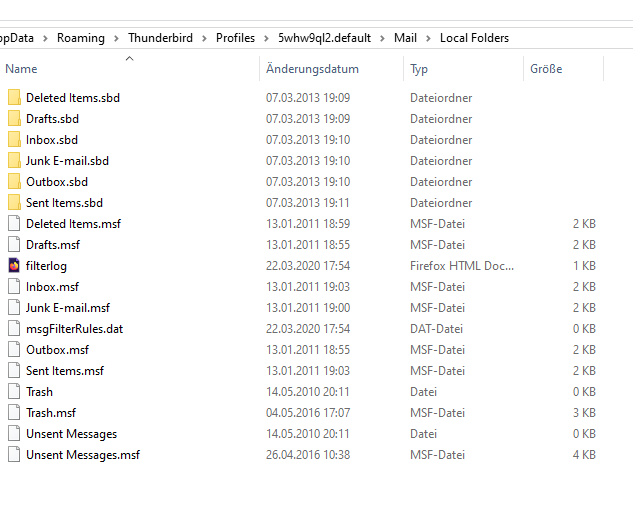Image resolution: width=633 pixels, height=508 pixels.
Task: Select the Inbox.sbd name
Action: click(x=52, y=140)
